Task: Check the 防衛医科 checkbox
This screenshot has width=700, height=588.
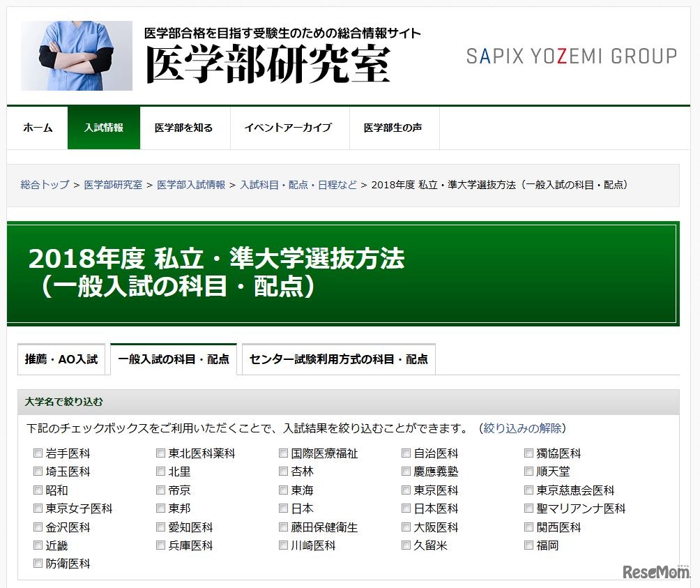Action: [38, 564]
